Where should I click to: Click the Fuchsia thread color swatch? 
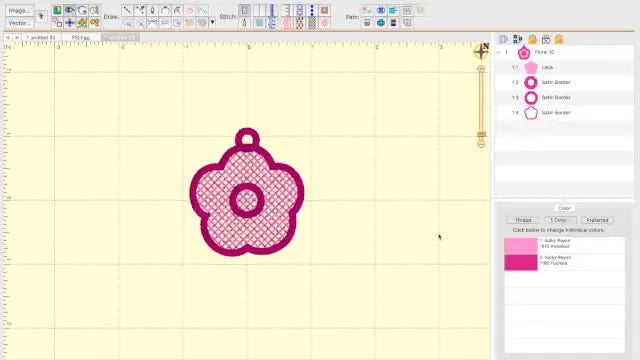521,262
